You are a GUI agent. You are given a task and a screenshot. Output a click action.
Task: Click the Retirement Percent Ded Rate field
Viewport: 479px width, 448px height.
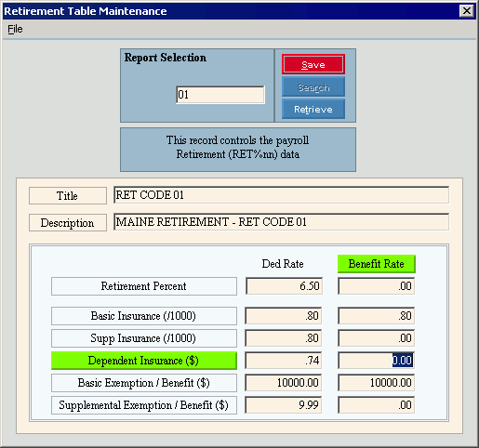284,286
